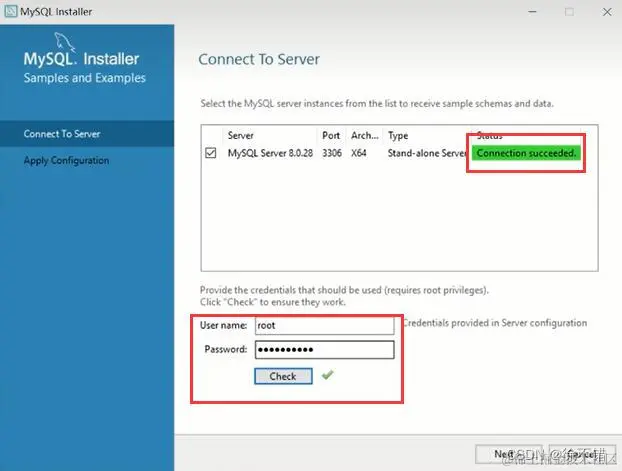
Task: Click the Status column header
Action: tap(490, 135)
